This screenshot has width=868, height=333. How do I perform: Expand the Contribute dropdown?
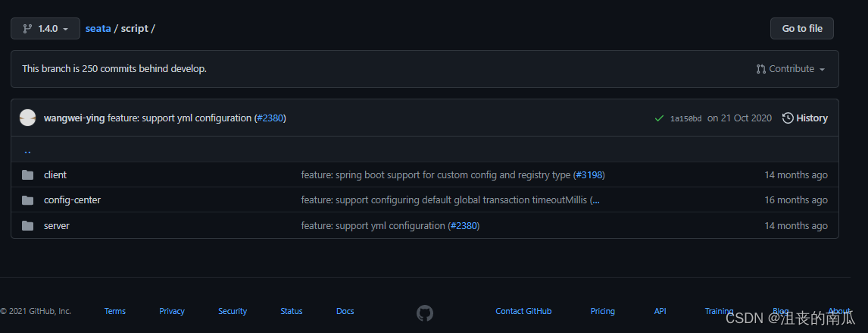791,69
